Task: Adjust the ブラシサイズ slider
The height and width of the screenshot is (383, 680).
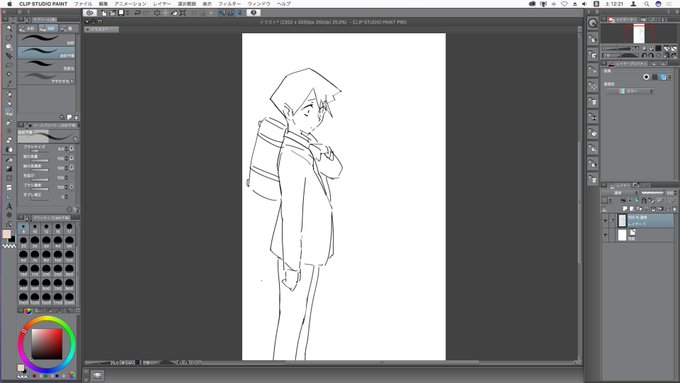Action: pos(40,151)
